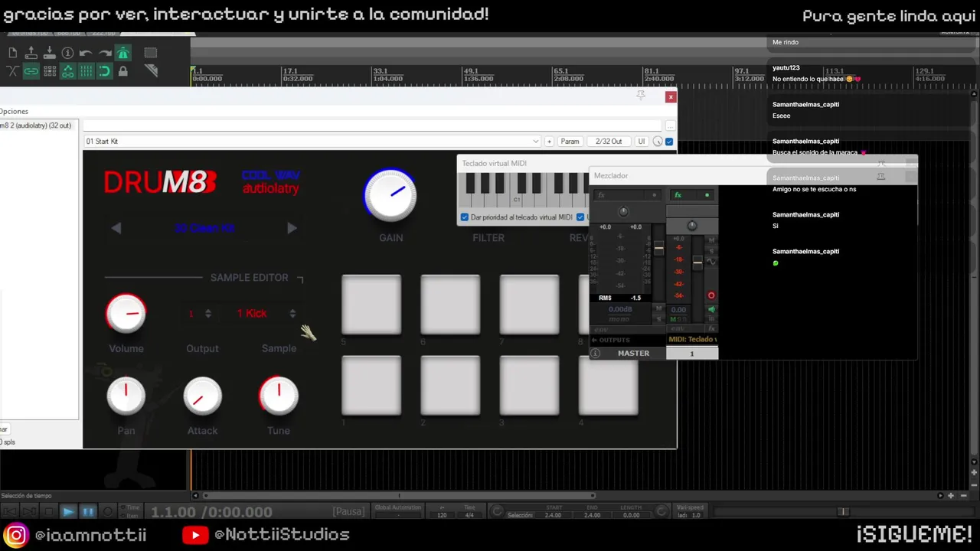Click the undo arrow icon
Viewport: 980px width, 551px height.
click(x=86, y=53)
